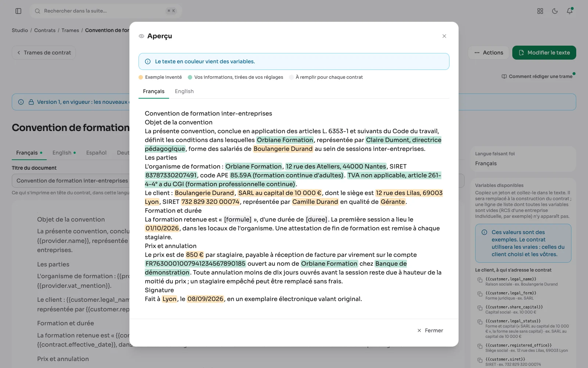The image size is (588, 368).
Task: Copy the customer.legal_form variable token
Action: pos(480,294)
